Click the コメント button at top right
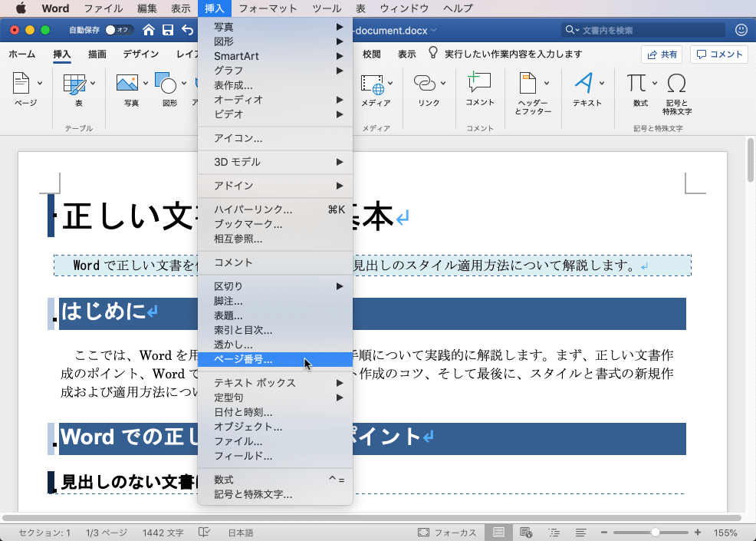Image resolution: width=756 pixels, height=541 pixels. [719, 54]
